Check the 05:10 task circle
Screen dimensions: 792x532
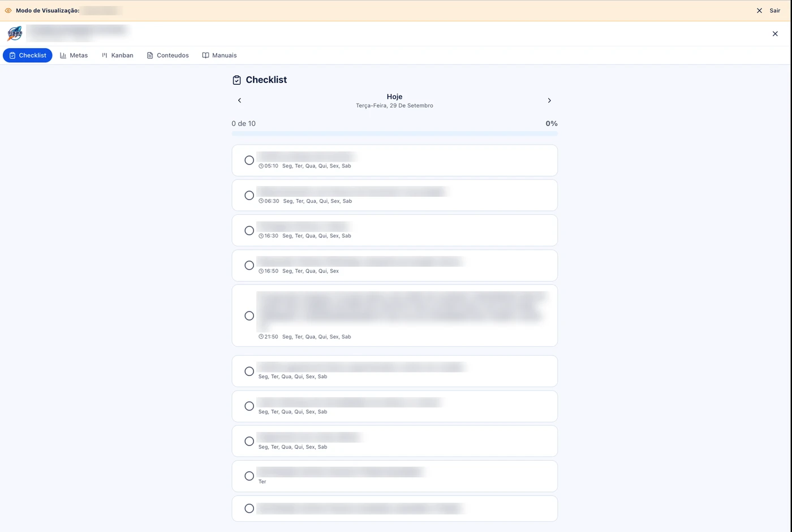(x=249, y=161)
